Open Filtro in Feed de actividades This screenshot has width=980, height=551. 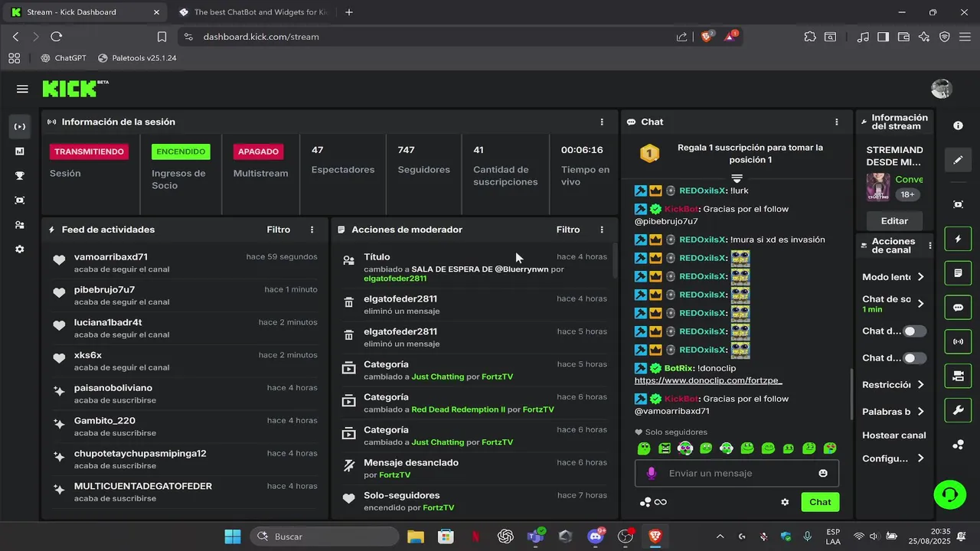pos(279,230)
